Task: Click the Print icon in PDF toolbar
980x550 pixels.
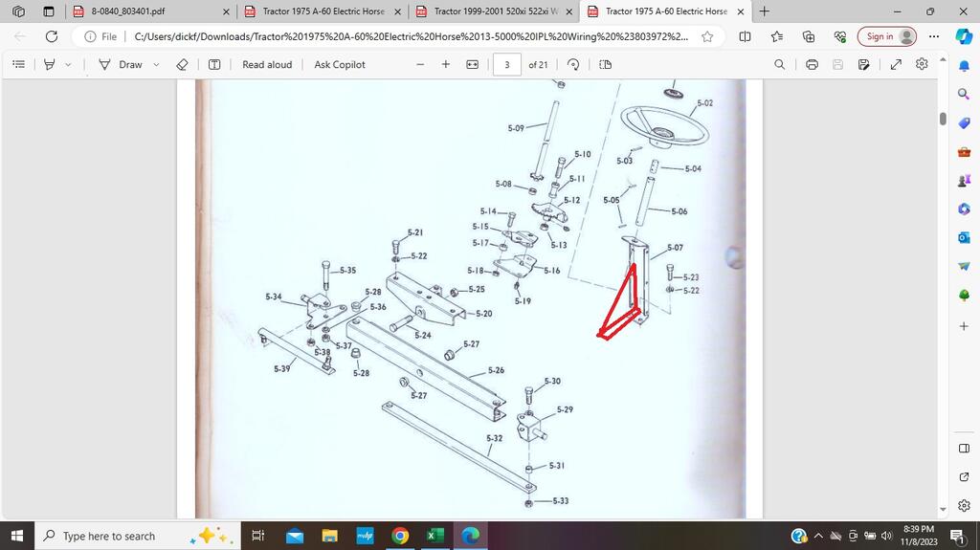Action: click(x=812, y=64)
